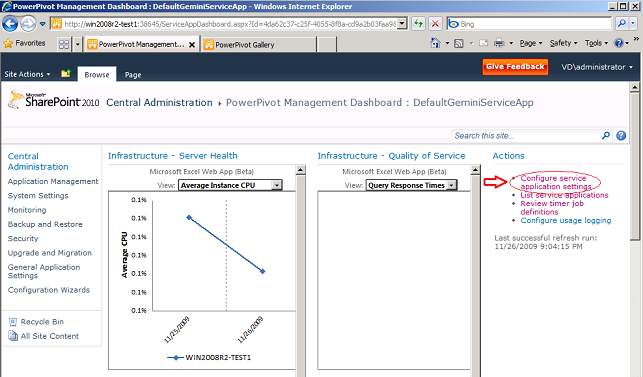This screenshot has width=643, height=377.
Task: Open Central Administration in left navigation
Action: (x=38, y=161)
